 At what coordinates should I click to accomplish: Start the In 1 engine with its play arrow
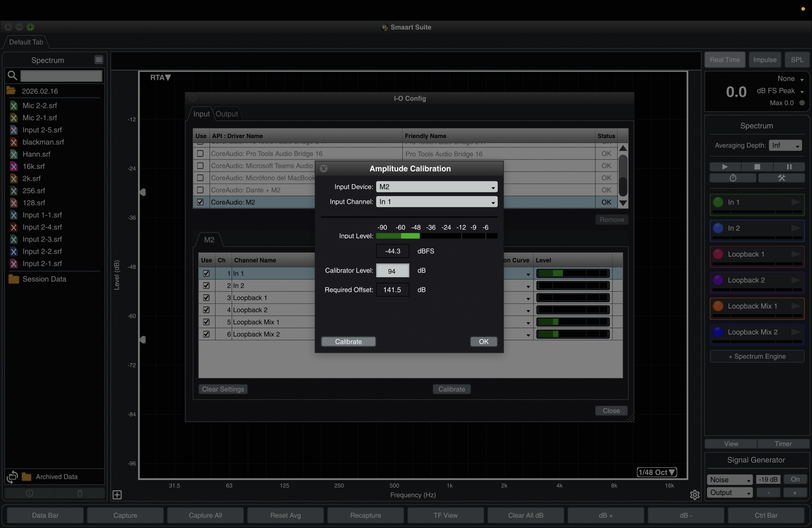pyautogui.click(x=796, y=202)
